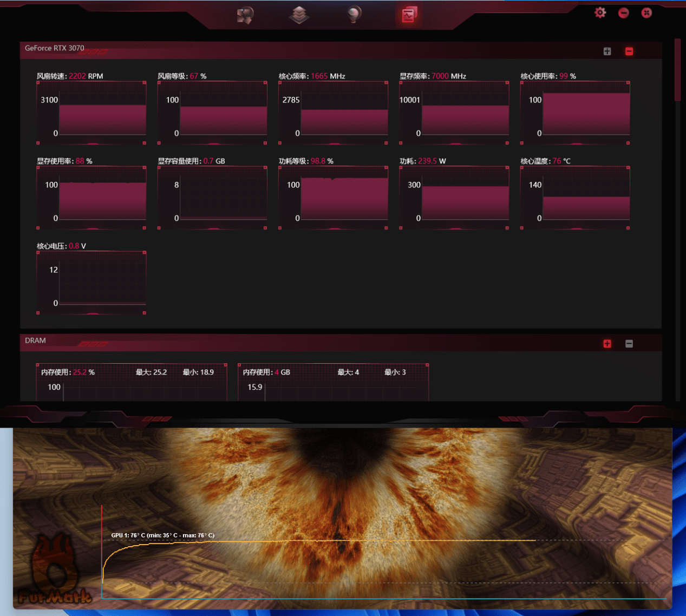Click the 核心电压: 0.8 V label

point(61,246)
